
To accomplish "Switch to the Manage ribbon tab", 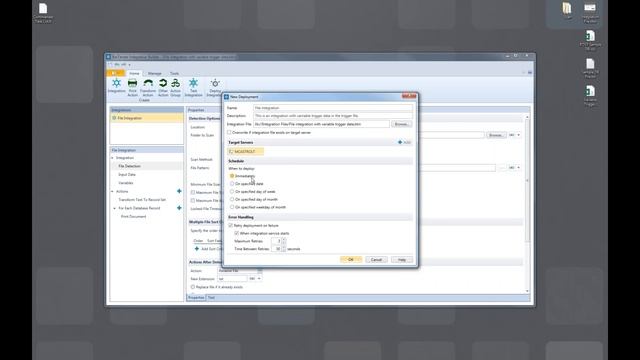I will coord(154,73).
